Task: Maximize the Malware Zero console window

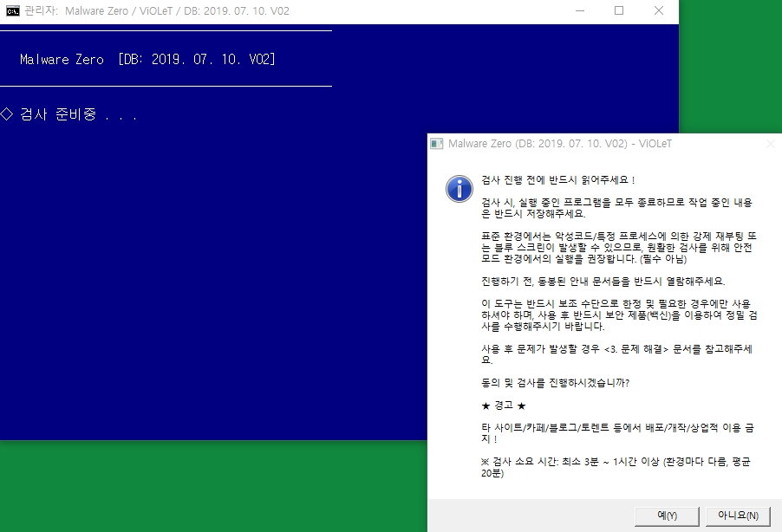Action: (x=619, y=10)
